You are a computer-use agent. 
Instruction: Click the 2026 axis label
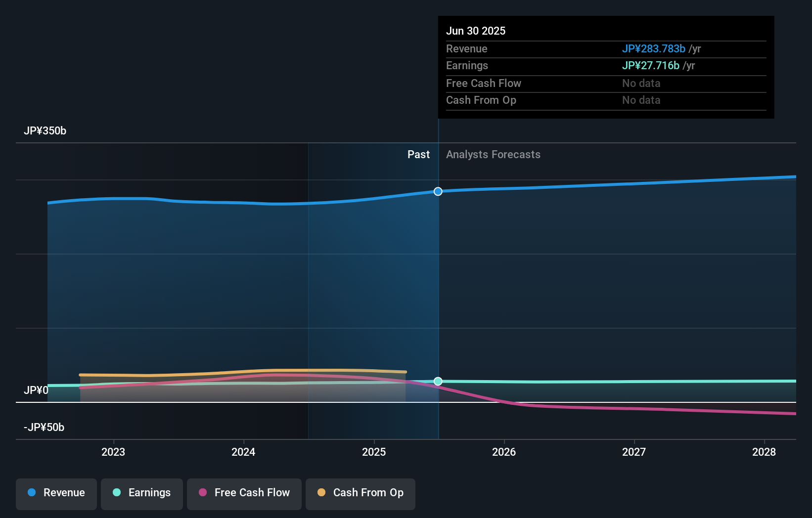click(504, 451)
